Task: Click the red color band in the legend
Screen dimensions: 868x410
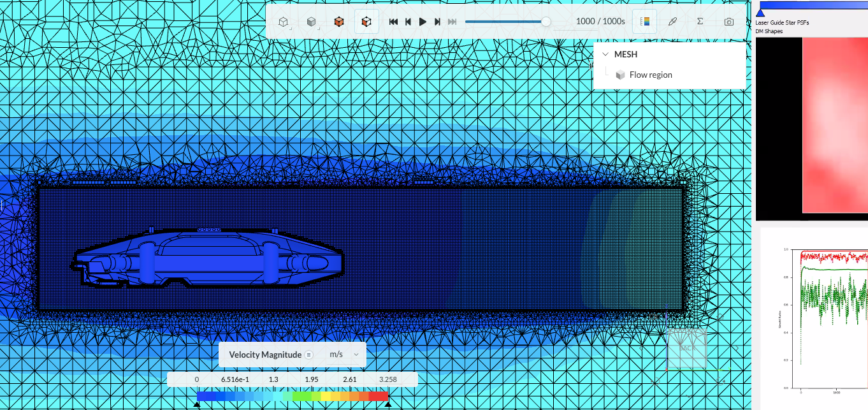Action: pyautogui.click(x=379, y=396)
